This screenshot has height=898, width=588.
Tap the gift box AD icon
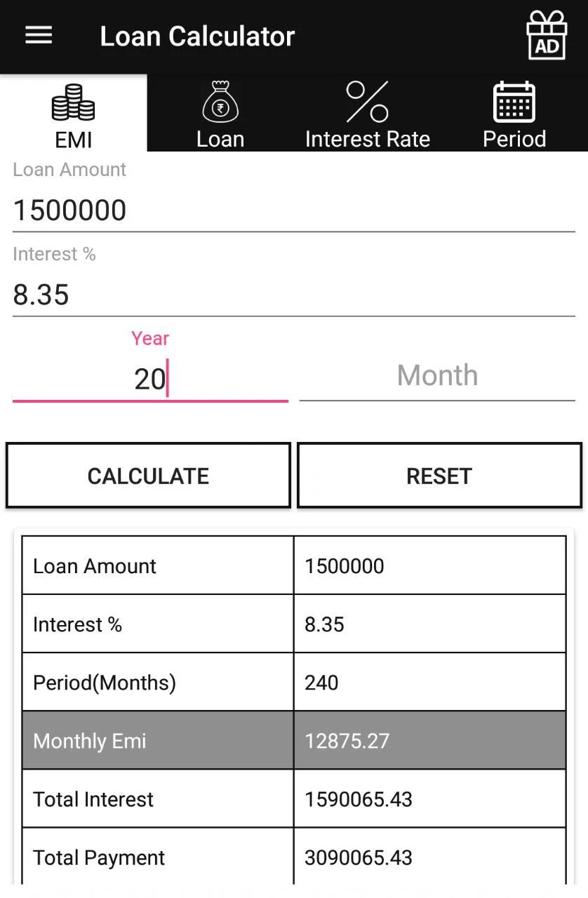[x=547, y=36]
